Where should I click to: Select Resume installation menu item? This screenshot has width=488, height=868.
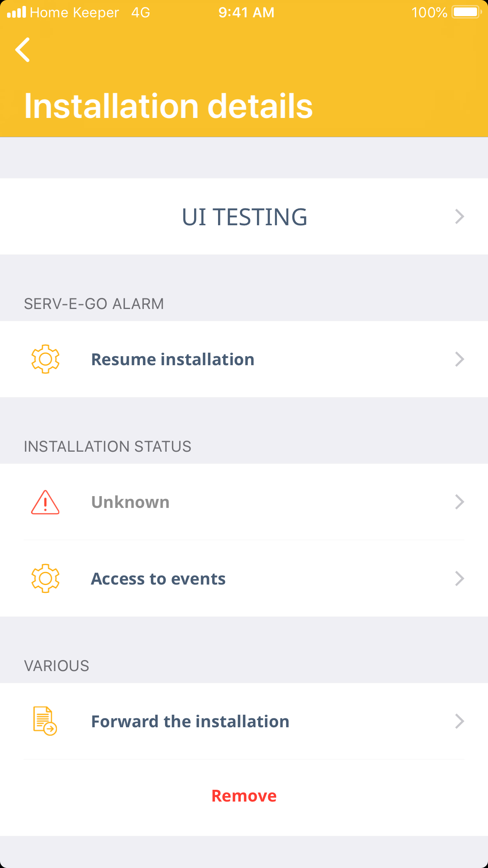pyautogui.click(x=173, y=359)
